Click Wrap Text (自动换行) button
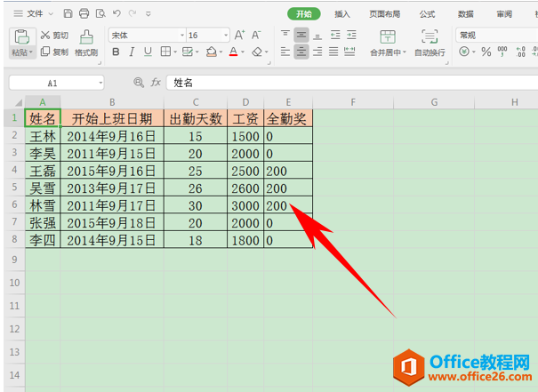This screenshot has height=392, width=538. pyautogui.click(x=430, y=44)
